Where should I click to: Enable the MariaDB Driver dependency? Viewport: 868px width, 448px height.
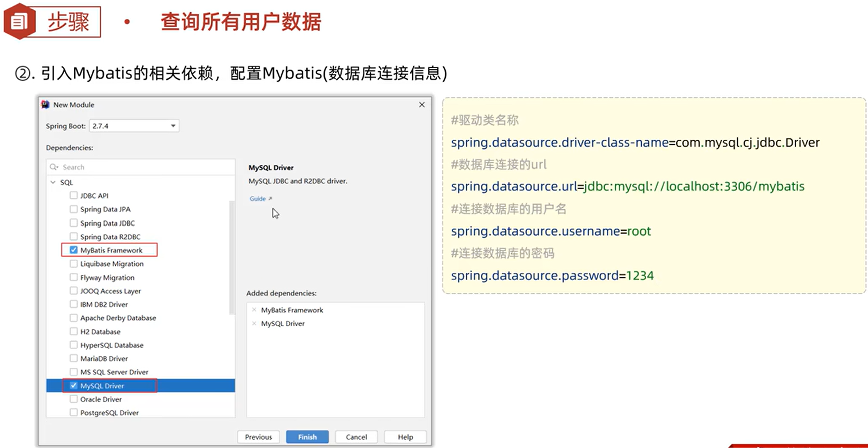click(x=74, y=358)
